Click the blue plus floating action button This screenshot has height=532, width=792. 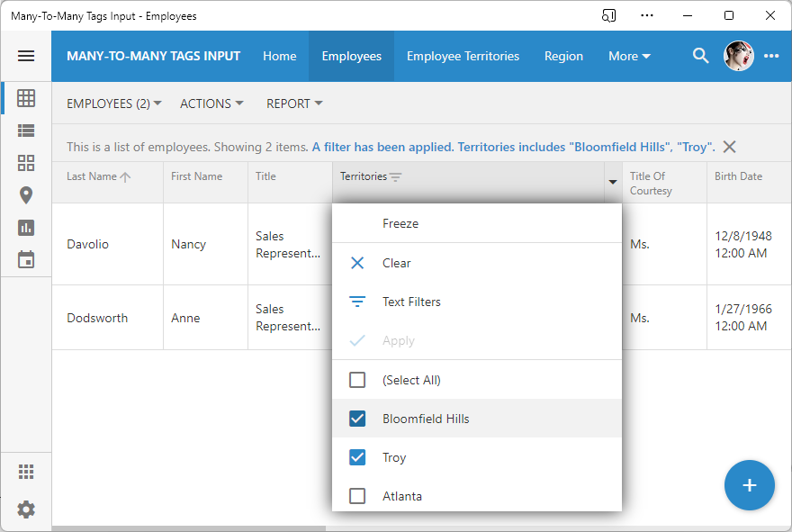click(x=749, y=485)
